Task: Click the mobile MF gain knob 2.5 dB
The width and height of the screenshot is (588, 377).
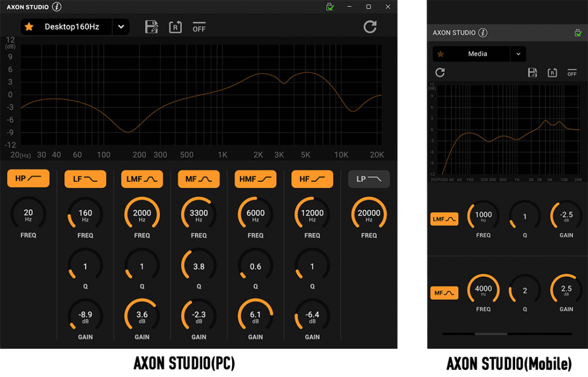Action: click(x=566, y=289)
